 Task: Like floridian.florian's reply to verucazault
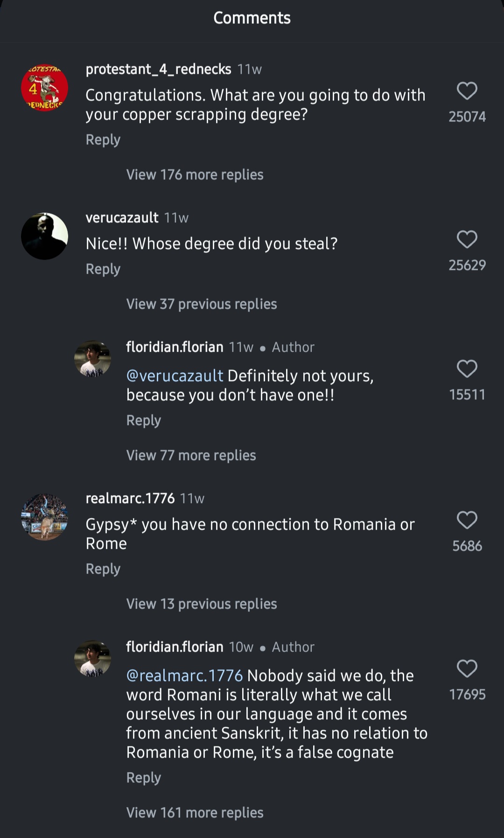coord(467,369)
